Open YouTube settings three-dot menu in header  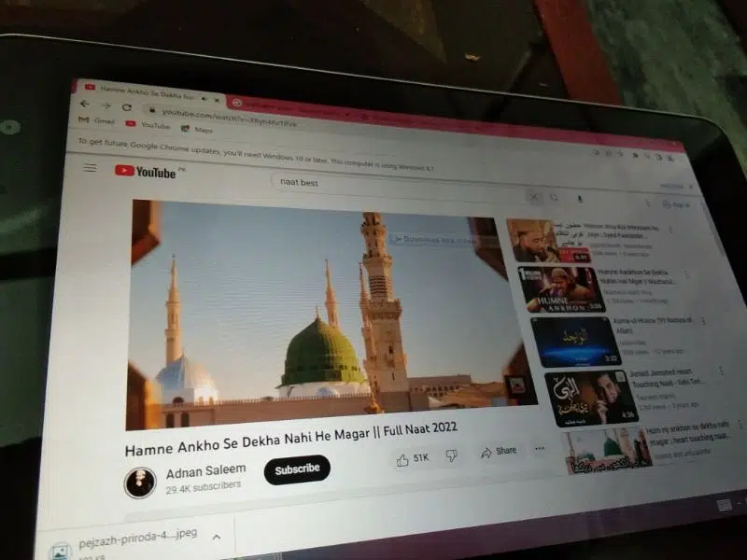tap(647, 203)
